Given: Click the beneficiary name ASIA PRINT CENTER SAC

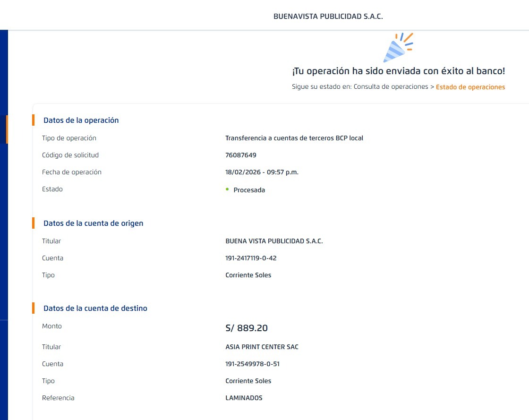Looking at the screenshot, I should click(262, 347).
